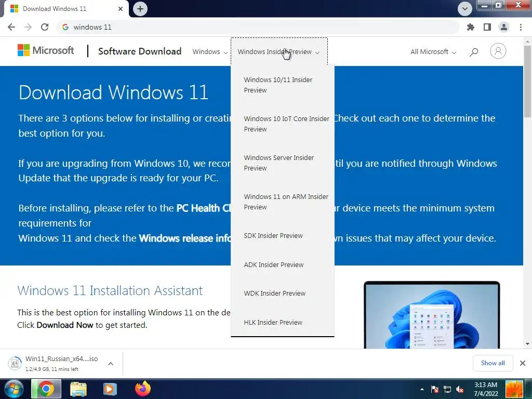This screenshot has width=532, height=399.
Task: Click the Windows 11 Installation Assistant heading
Action: (110, 291)
